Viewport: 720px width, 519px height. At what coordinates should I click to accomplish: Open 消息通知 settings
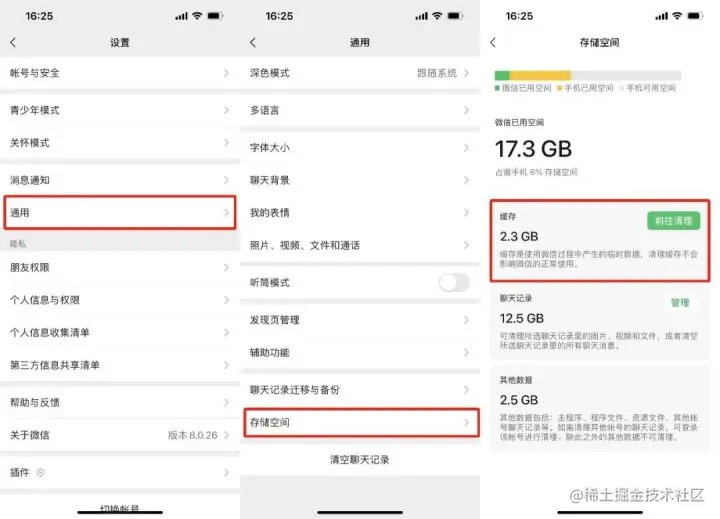pos(120,180)
